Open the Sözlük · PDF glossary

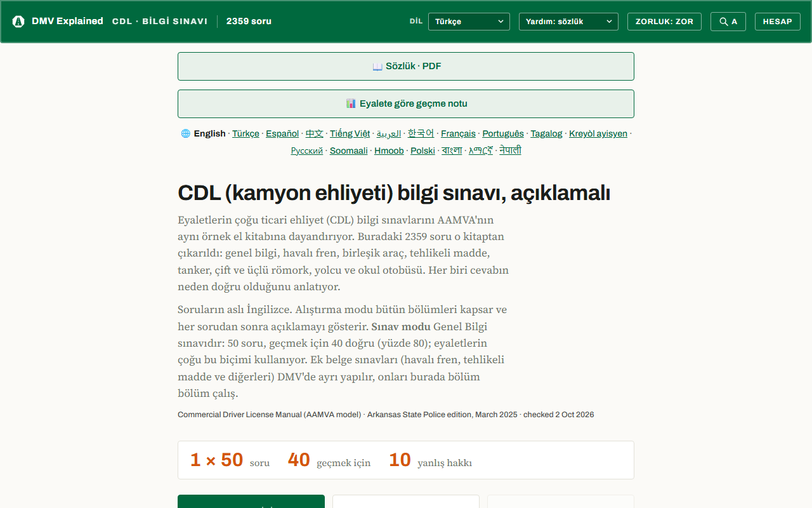click(x=406, y=66)
